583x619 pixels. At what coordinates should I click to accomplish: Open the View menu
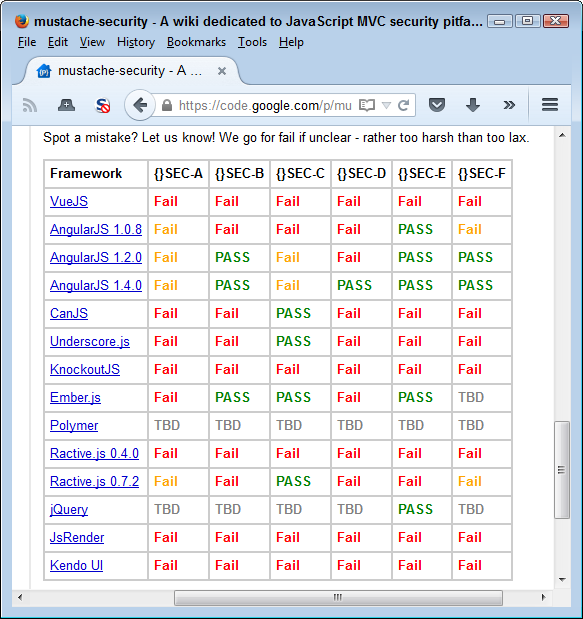[x=92, y=42]
